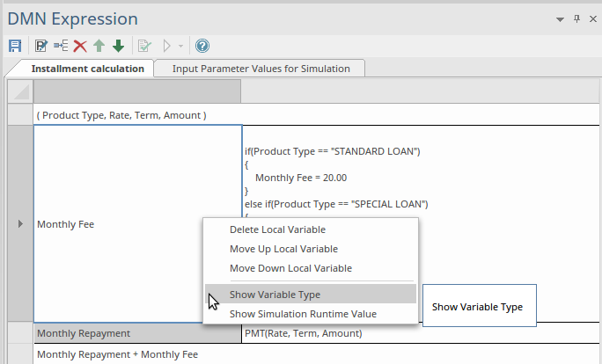Screen dimensions: 602x364
Task: Select Move Up Local Variable menu item
Action: (x=283, y=250)
